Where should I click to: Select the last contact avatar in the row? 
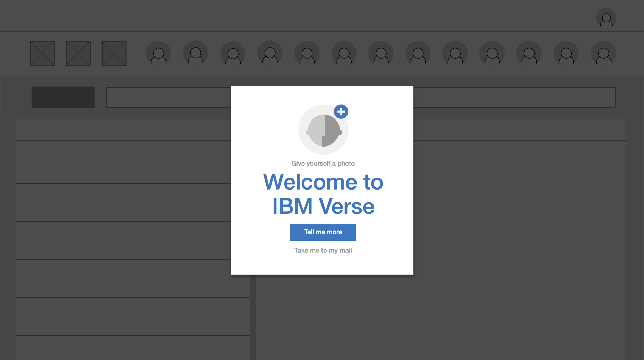pyautogui.click(x=603, y=54)
